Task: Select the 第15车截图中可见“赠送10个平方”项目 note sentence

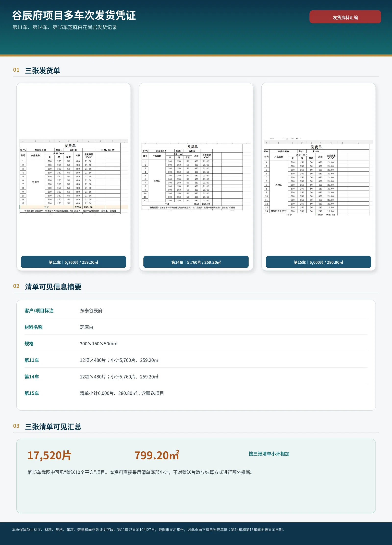Action: (x=140, y=472)
